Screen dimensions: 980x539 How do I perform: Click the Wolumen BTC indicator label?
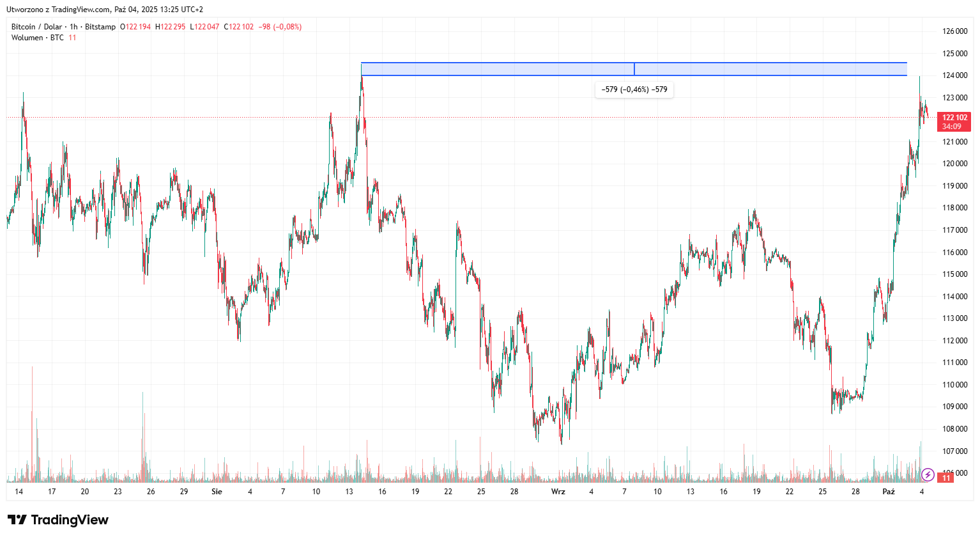coord(37,38)
